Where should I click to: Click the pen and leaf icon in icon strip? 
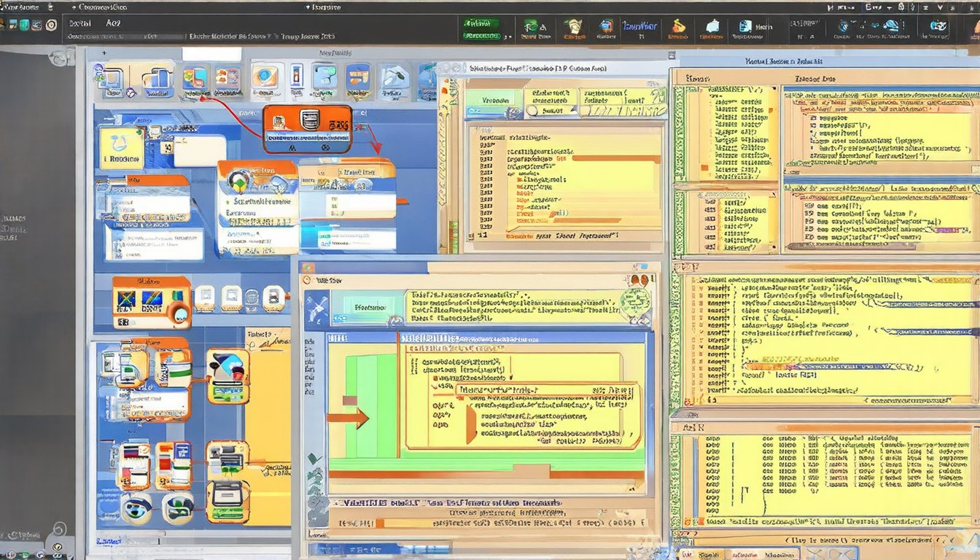394,79
